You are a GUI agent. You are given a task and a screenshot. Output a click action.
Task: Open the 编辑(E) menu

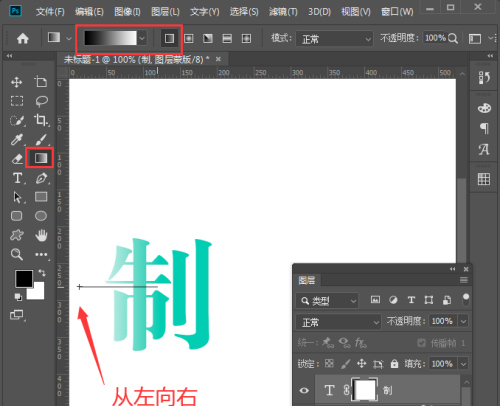coord(89,12)
